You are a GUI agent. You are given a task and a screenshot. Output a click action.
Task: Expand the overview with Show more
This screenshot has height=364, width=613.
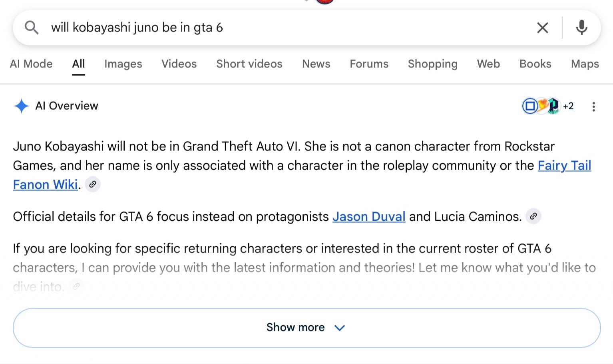306,328
